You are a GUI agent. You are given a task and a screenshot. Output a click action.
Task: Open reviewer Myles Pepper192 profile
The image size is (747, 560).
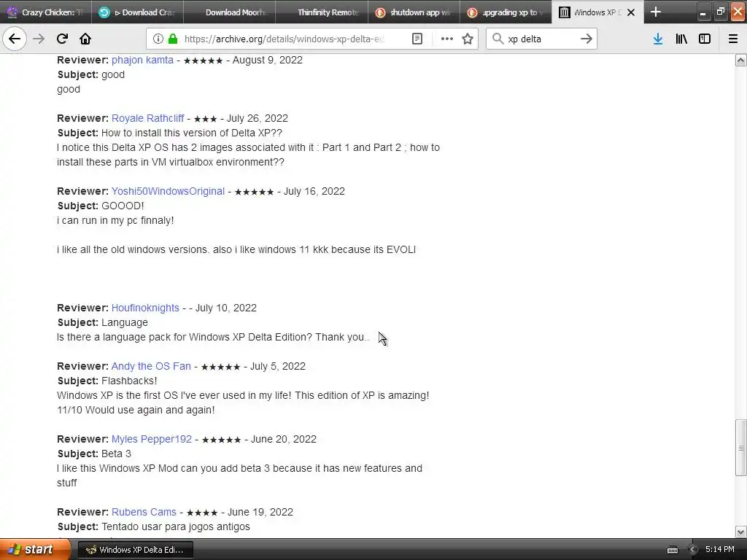click(x=152, y=439)
